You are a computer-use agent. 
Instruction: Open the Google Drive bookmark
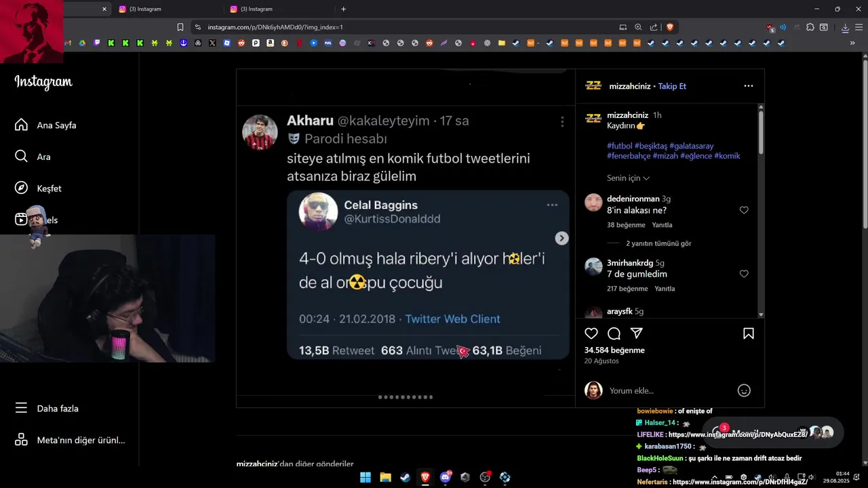point(82,43)
